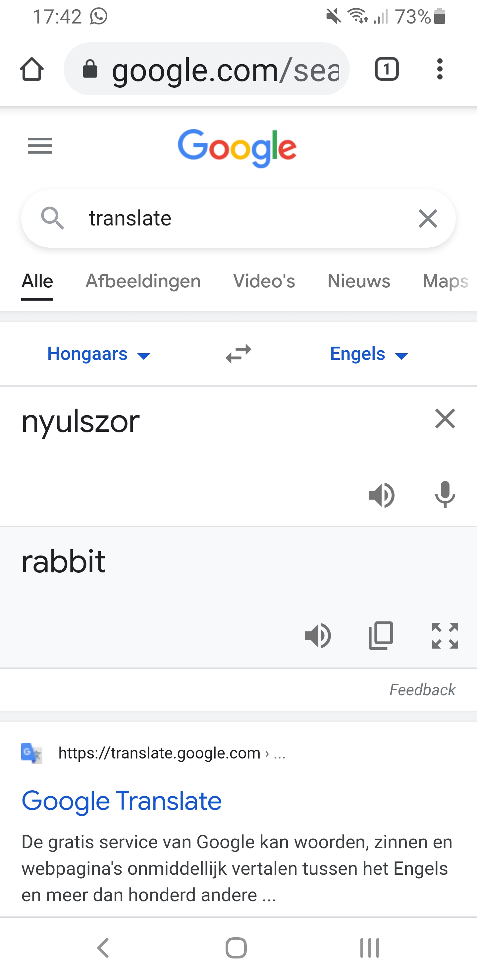
Task: Open the Google hamburger menu
Action: (x=40, y=146)
